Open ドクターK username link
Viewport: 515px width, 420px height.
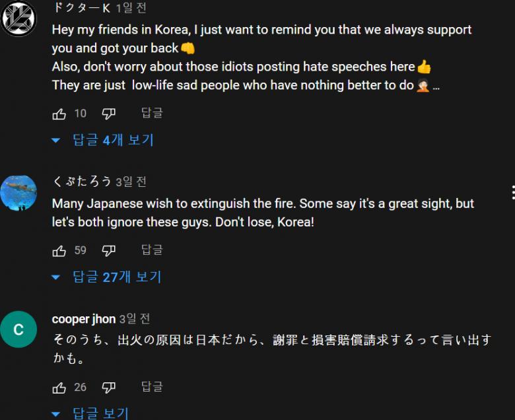(81, 9)
